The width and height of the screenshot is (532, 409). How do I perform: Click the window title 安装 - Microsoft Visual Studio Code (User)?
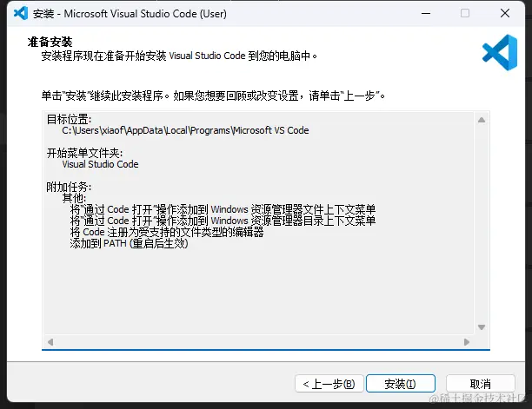pyautogui.click(x=130, y=14)
